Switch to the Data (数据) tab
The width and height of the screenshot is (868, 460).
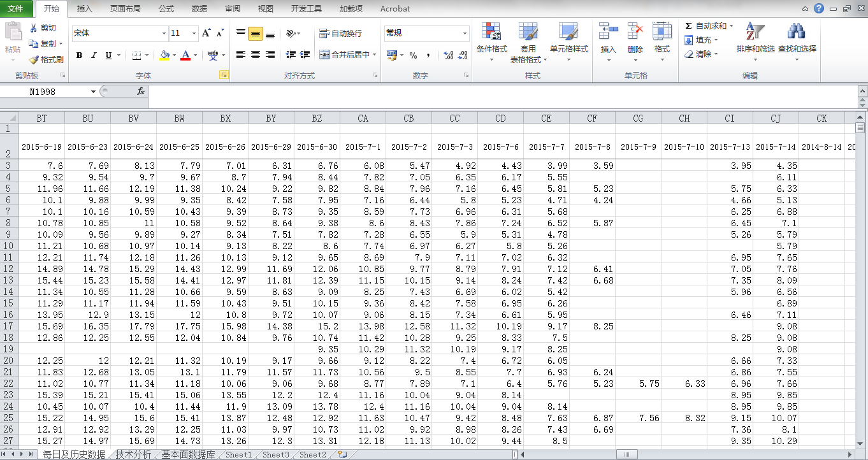click(199, 9)
